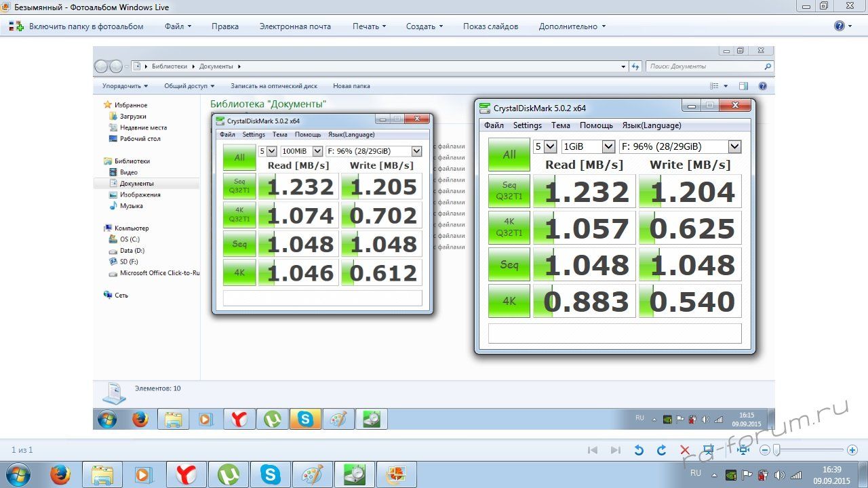Zoom out with the minus magnifier button
This screenshot has height=488, width=868.
[x=764, y=450]
